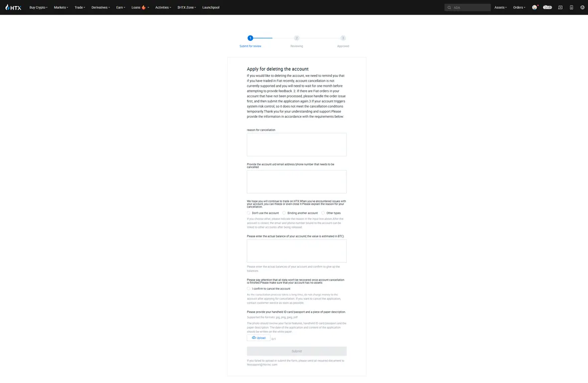588x383 pixels.
Task: Click the "Approved" step label
Action: (343, 46)
